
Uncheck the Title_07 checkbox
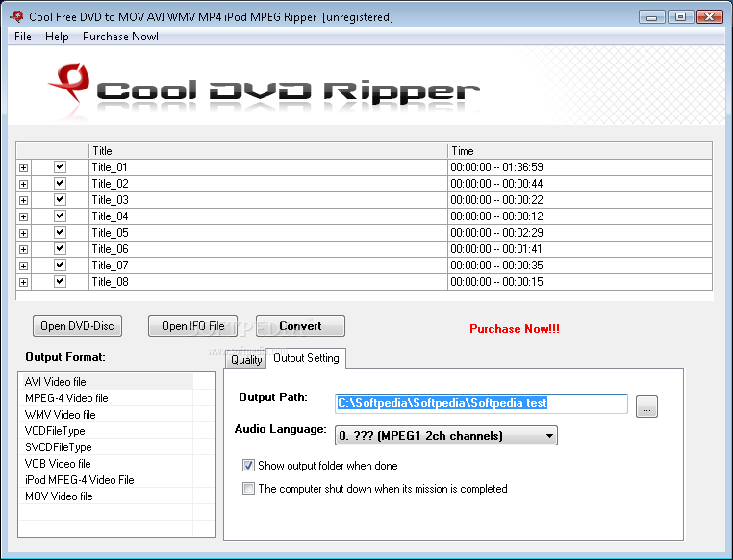pyautogui.click(x=60, y=265)
